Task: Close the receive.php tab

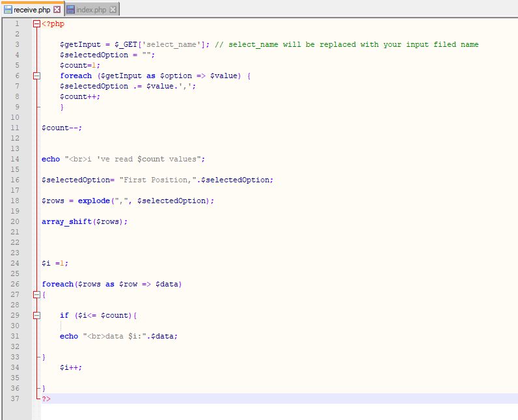Action: tap(57, 9)
